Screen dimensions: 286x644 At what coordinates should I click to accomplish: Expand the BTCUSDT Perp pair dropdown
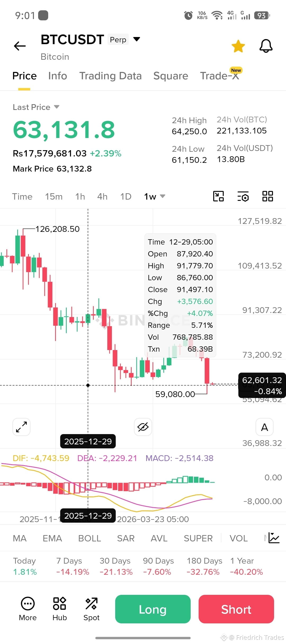tap(137, 39)
